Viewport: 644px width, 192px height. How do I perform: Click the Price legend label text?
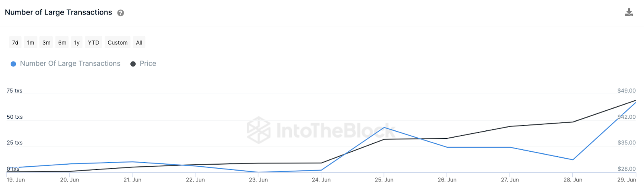(148, 64)
